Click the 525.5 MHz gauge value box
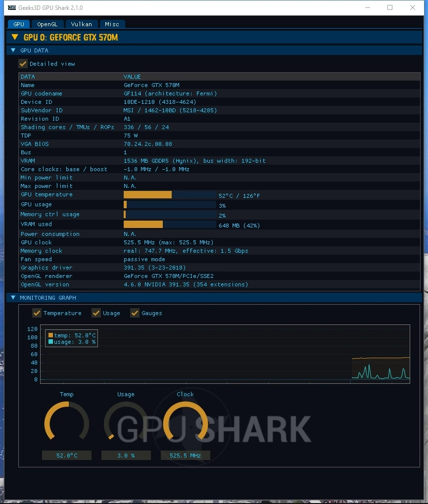Image resolution: width=428 pixels, height=504 pixels. pyautogui.click(x=186, y=456)
